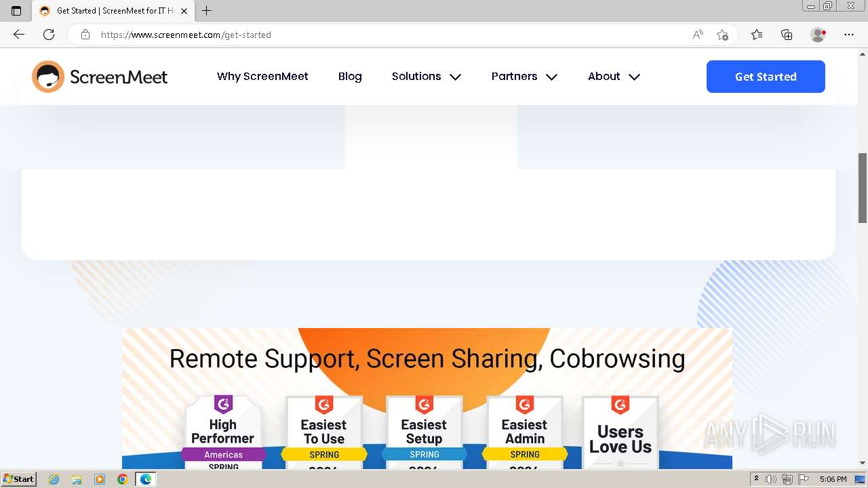Expand the Solutions dropdown chevron
The width and height of the screenshot is (868, 488).
[456, 77]
